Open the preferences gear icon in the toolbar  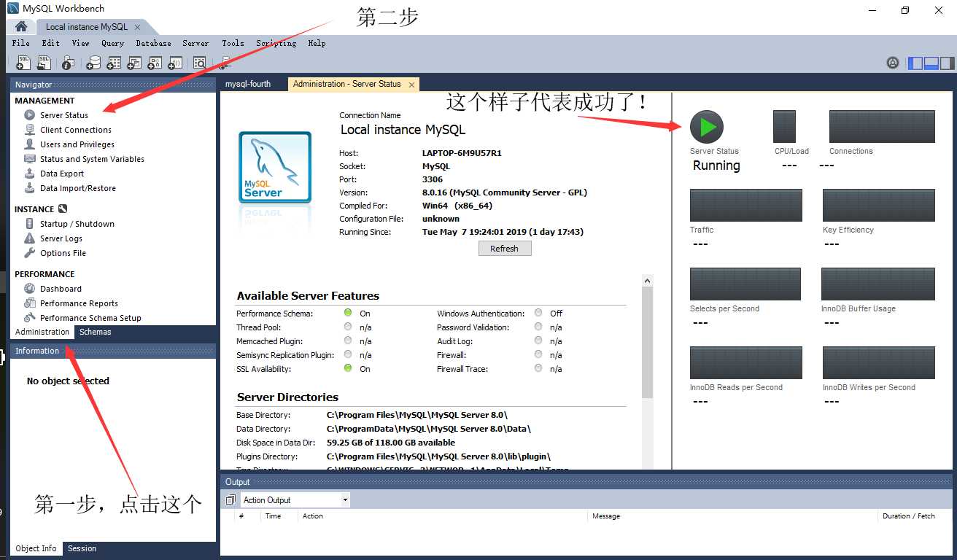coord(892,63)
